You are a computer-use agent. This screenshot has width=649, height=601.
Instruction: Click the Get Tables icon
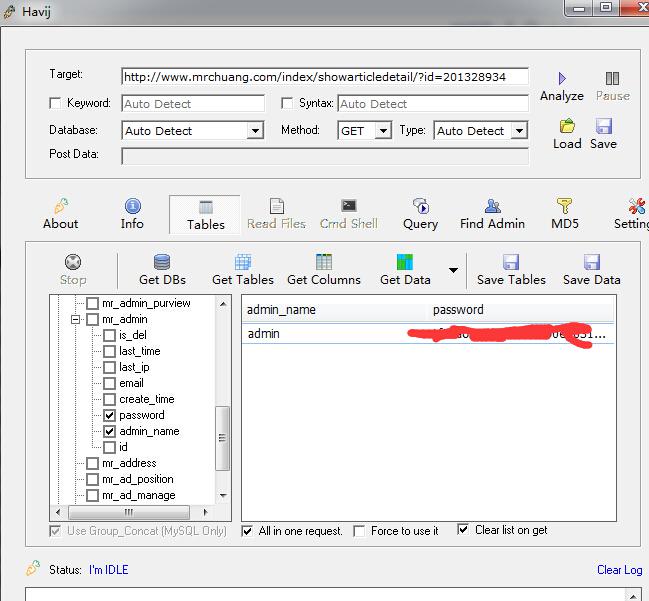click(243, 262)
